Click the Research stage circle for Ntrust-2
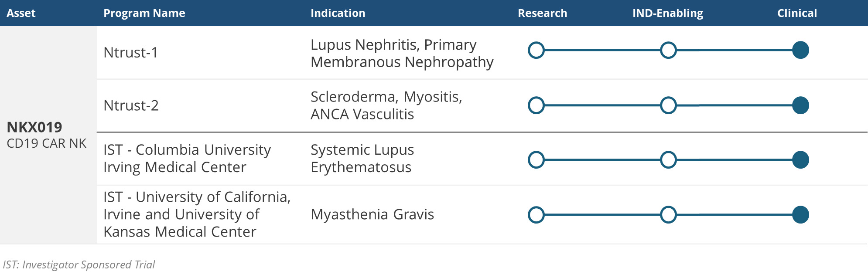 pyautogui.click(x=536, y=105)
